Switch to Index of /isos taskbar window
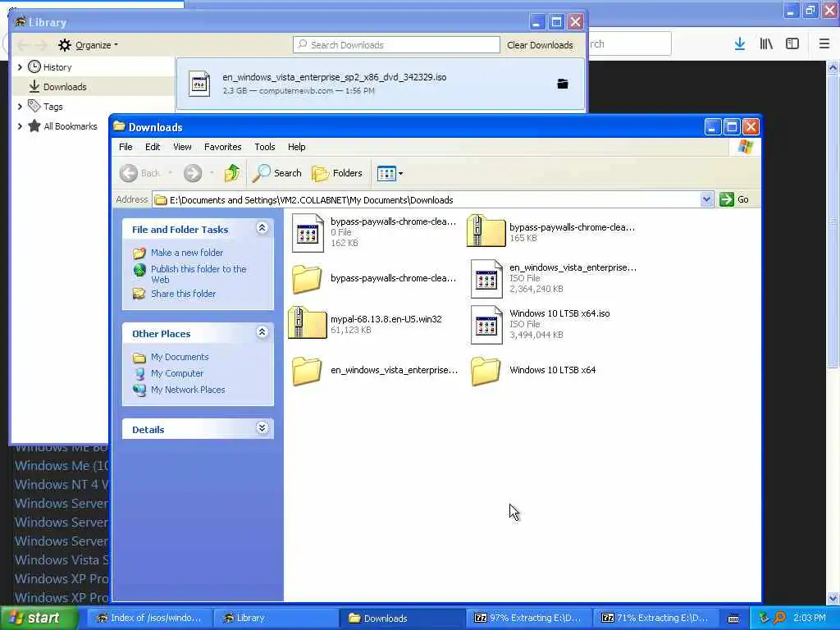The image size is (840, 630). (x=149, y=619)
